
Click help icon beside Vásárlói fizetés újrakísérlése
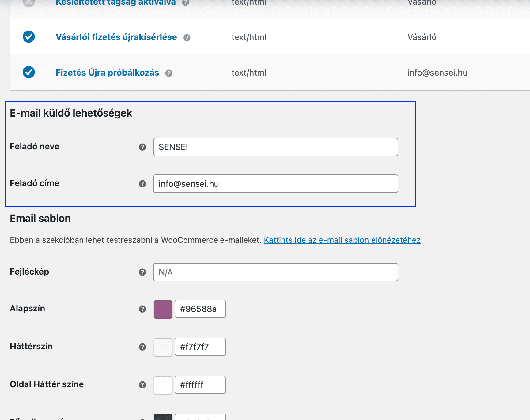point(187,38)
